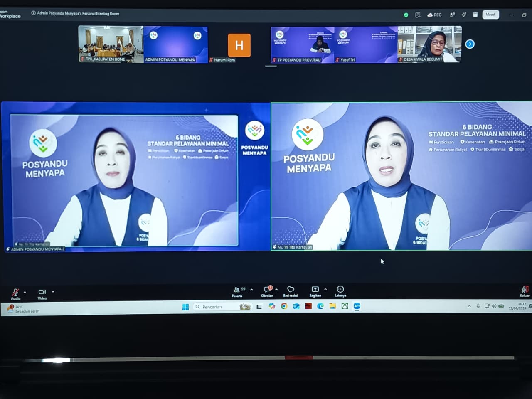Viewport: 532px width, 399px height.
Task: Open File Explorer from the taskbar
Action: (332, 306)
